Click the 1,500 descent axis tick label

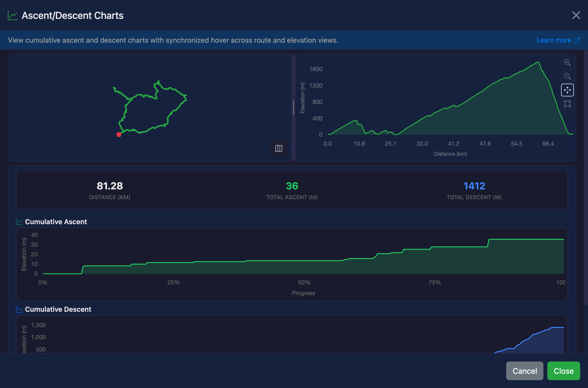click(x=38, y=325)
